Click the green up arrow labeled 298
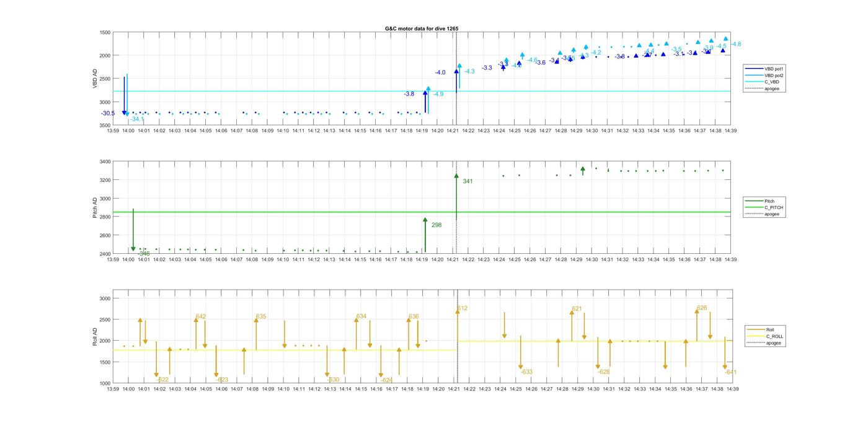Screen dimensions: 868x430 pyautogui.click(x=425, y=235)
